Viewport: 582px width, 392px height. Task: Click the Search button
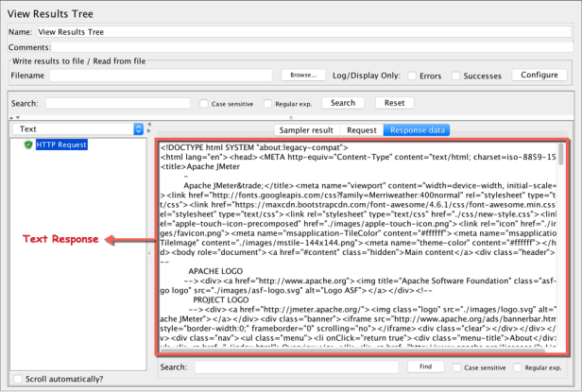(343, 103)
